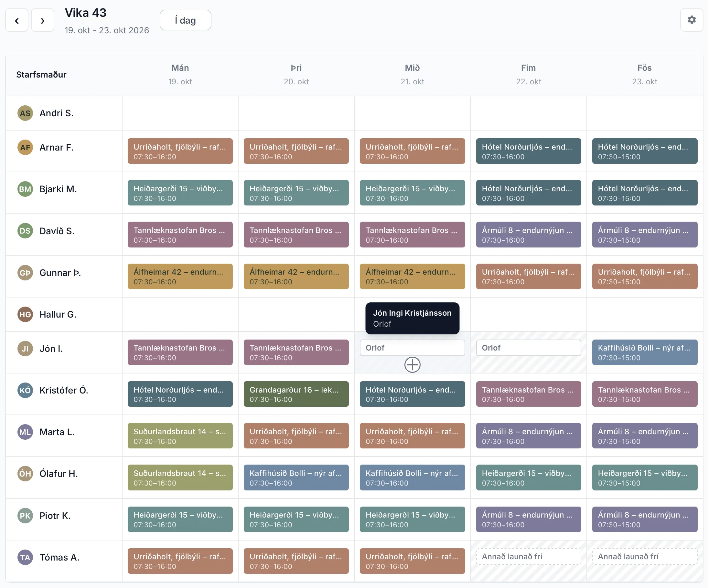Open Arnar F. Friday Hótel Norðurljós shift
The image size is (708, 588).
click(645, 151)
